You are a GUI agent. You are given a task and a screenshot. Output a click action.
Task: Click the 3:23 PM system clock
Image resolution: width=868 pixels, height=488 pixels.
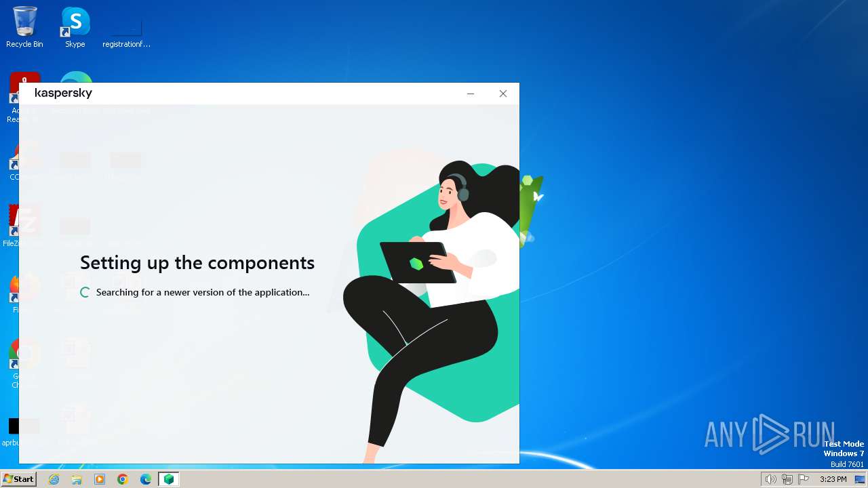coord(833,479)
